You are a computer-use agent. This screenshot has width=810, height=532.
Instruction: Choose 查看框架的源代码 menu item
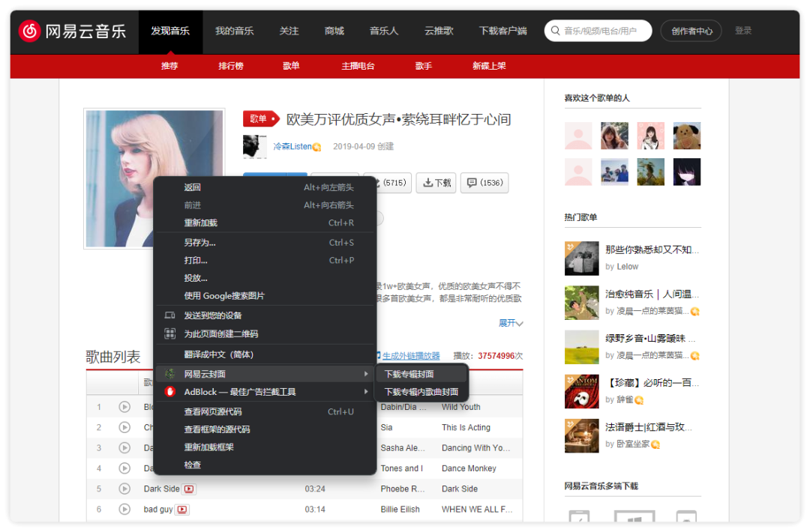click(265, 429)
